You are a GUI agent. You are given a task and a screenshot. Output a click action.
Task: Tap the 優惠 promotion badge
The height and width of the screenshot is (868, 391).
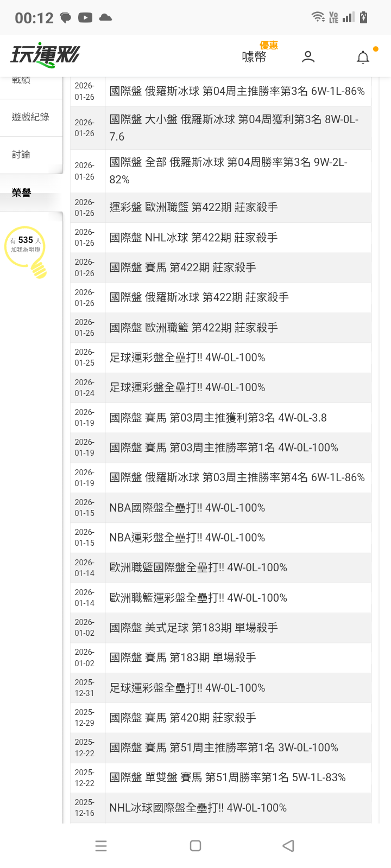pyautogui.click(x=269, y=46)
